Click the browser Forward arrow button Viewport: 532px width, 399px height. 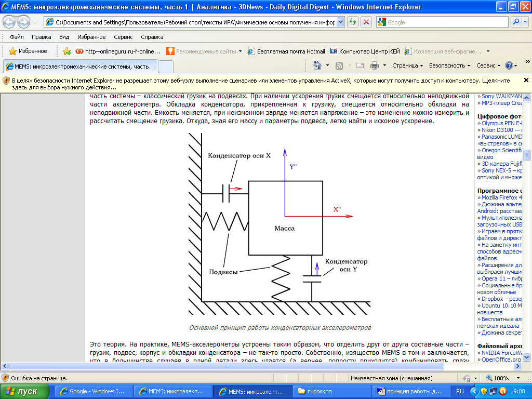[23, 22]
